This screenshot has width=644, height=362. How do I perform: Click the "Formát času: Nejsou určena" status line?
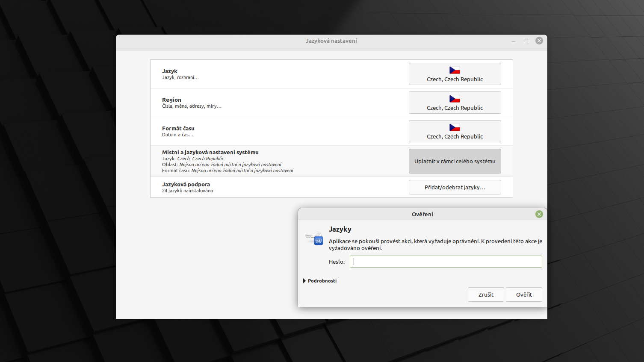(227, 171)
